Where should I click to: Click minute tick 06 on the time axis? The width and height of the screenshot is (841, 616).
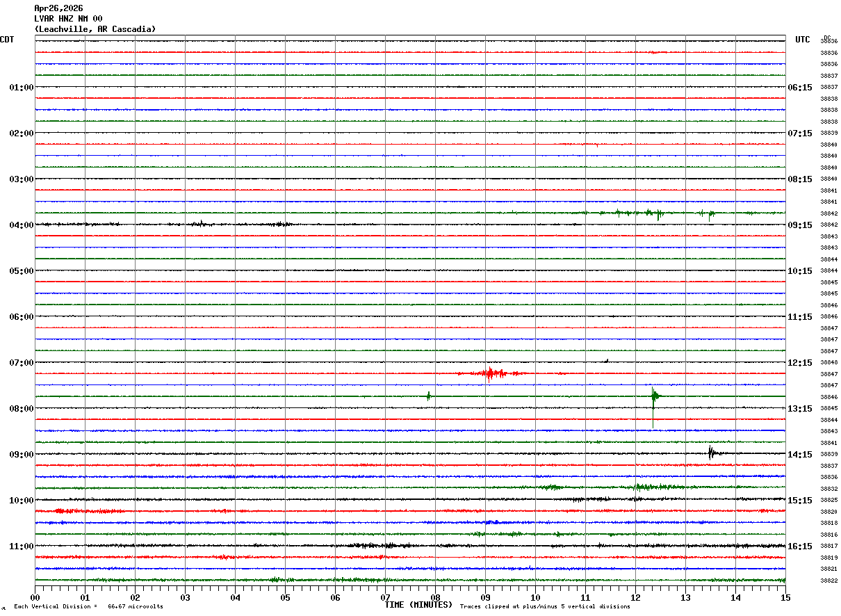335,597
